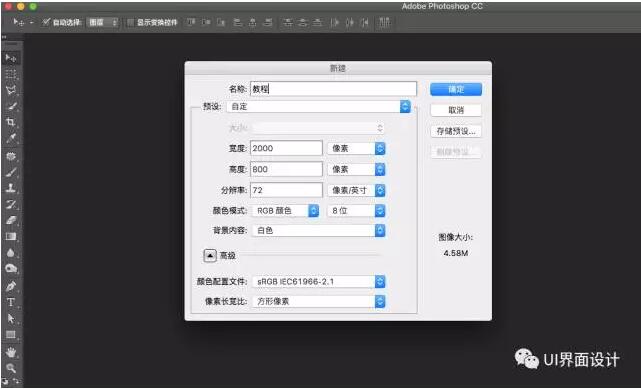Select the Path Selection arrow tool
641x389 pixels.
point(11,318)
